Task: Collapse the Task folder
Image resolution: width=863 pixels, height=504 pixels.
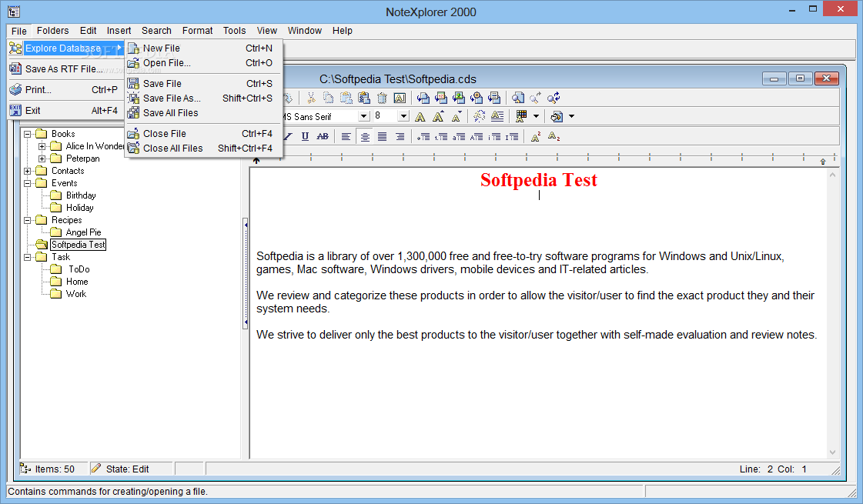Action: [27, 257]
